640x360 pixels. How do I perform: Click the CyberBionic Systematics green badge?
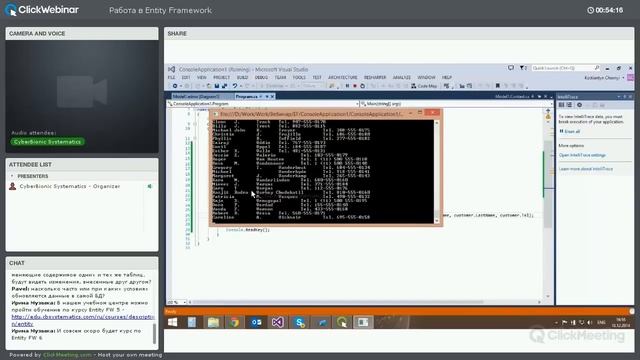pos(47,142)
